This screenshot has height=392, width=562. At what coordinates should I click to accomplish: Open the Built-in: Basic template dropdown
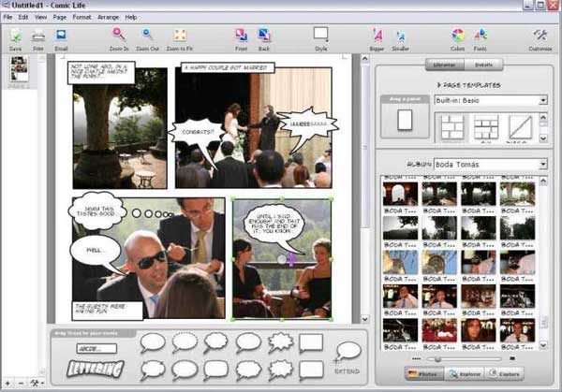491,100
